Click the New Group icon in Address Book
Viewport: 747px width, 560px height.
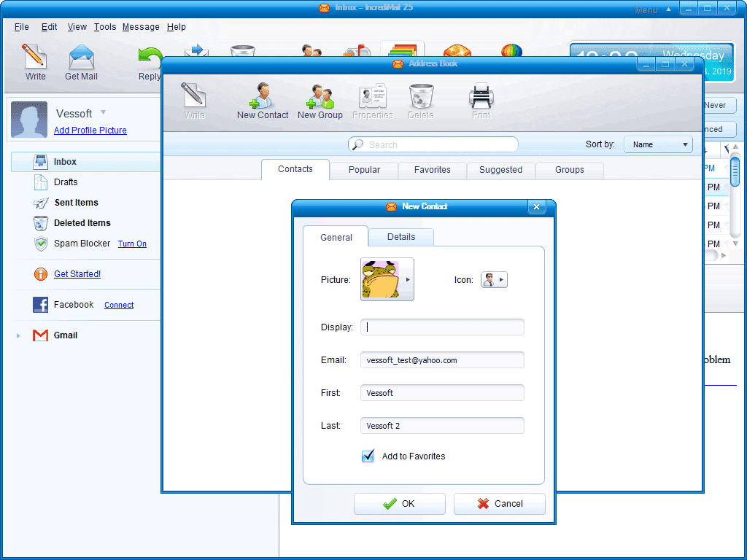(x=320, y=96)
